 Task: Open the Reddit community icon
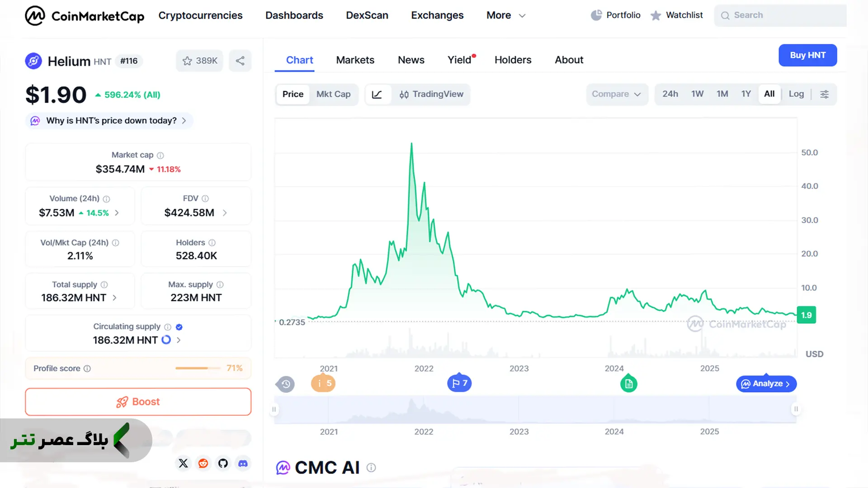pyautogui.click(x=203, y=463)
